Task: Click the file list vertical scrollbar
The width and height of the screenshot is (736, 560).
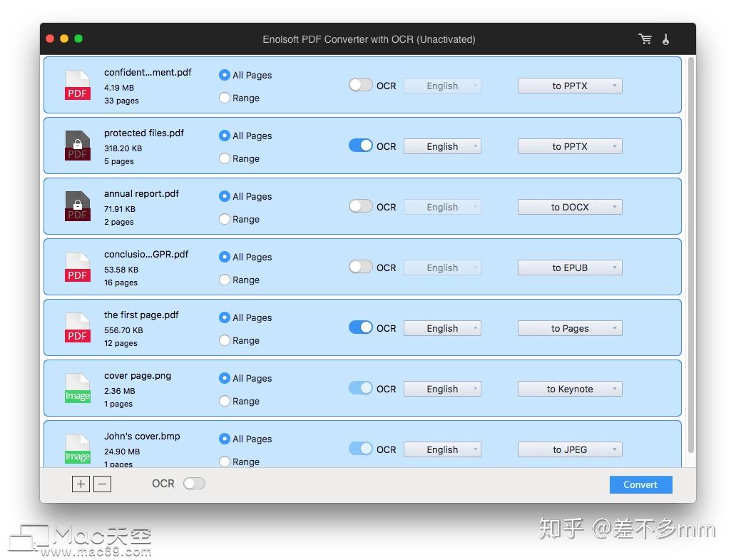Action: [x=690, y=255]
